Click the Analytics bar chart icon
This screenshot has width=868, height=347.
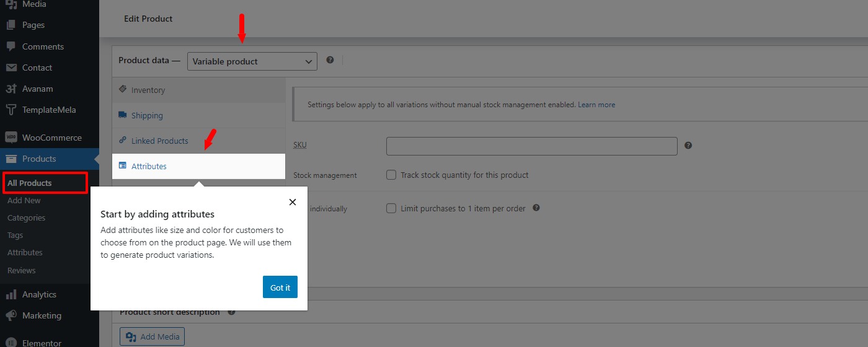(11, 294)
